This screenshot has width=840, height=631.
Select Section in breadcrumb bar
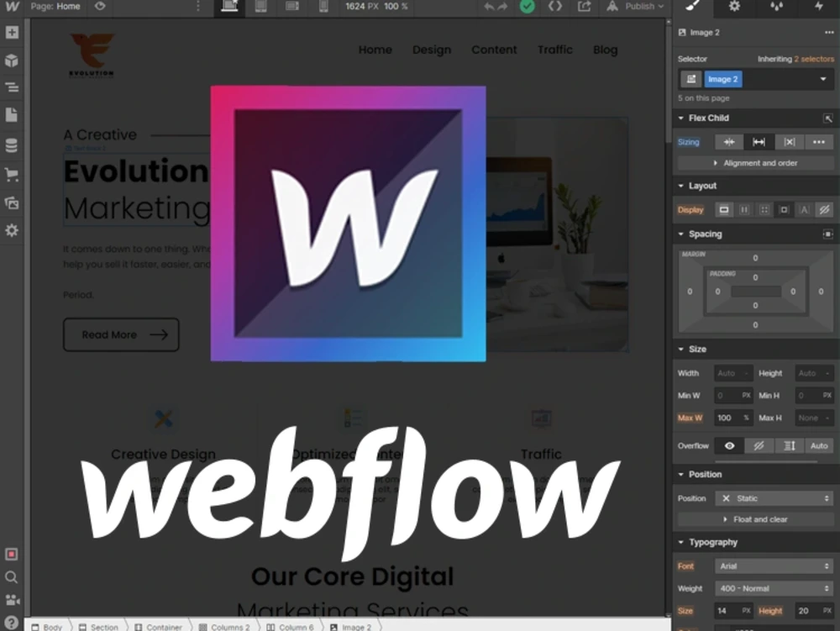pos(98,627)
